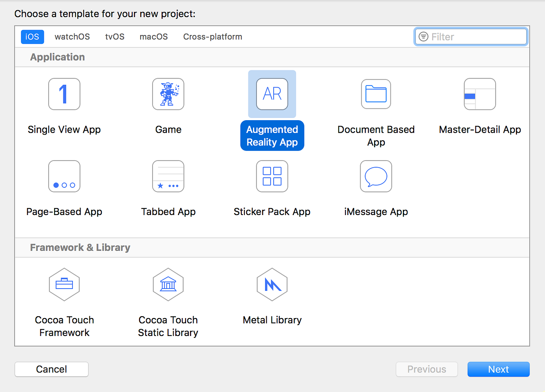Image resolution: width=545 pixels, height=392 pixels.
Task: Choose the Game template icon
Action: [x=168, y=94]
